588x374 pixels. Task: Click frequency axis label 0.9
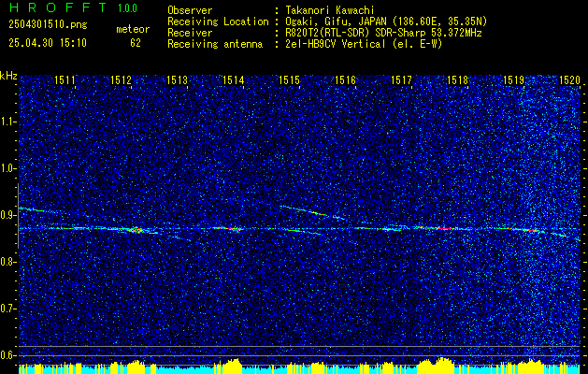point(7,215)
